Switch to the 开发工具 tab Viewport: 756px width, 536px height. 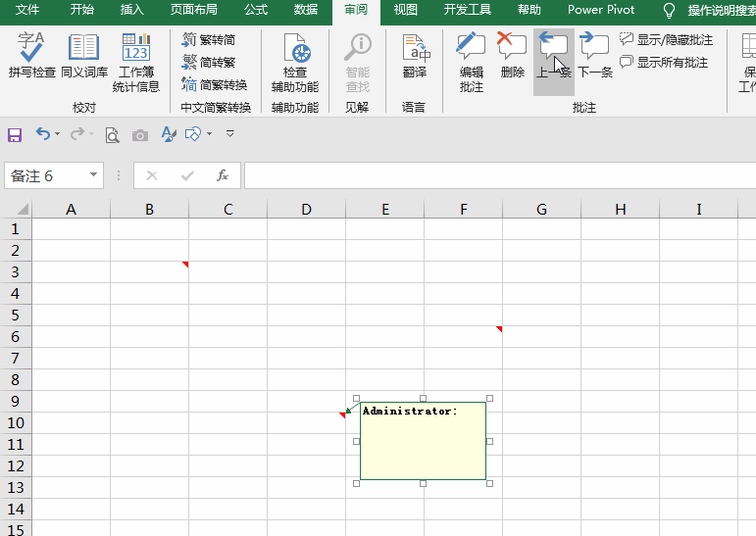467,10
